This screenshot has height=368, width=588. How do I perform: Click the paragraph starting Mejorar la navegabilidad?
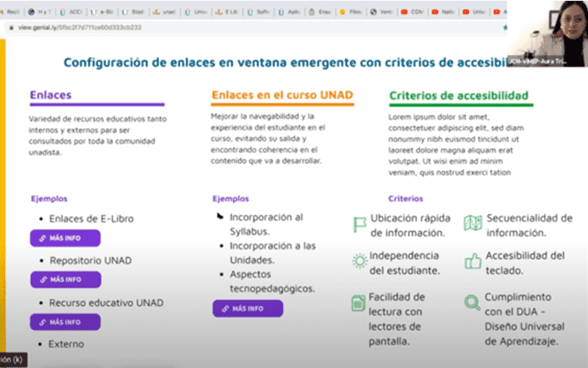(268, 138)
